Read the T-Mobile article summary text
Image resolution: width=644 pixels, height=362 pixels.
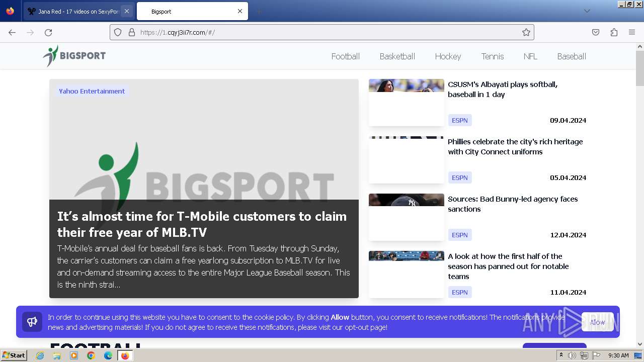[204, 266]
